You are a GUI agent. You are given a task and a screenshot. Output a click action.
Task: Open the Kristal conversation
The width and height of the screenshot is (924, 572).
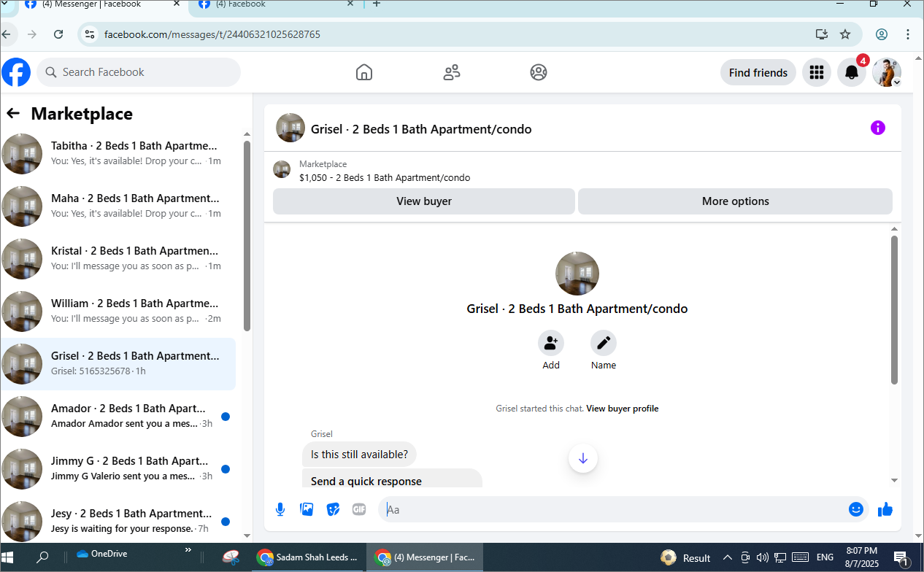pos(118,259)
